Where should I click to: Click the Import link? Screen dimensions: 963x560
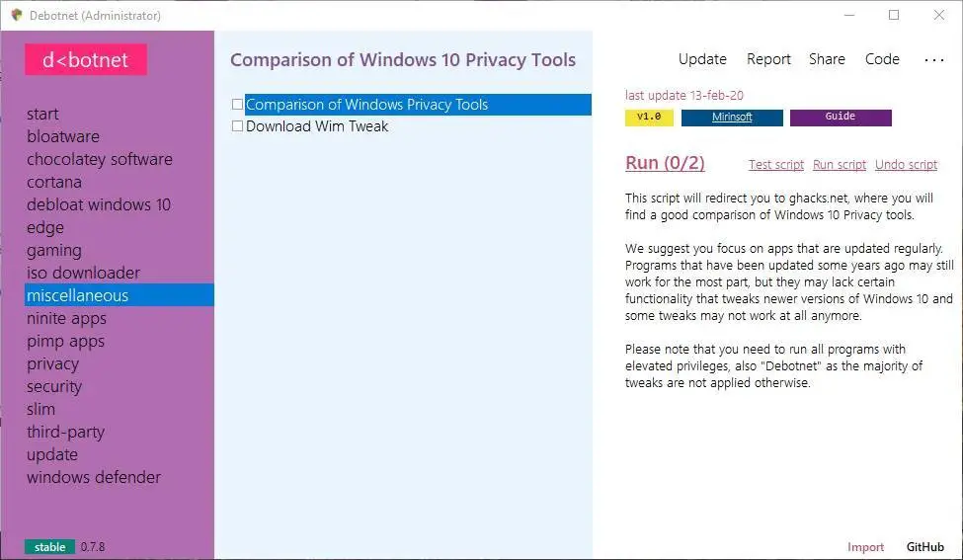click(x=865, y=547)
